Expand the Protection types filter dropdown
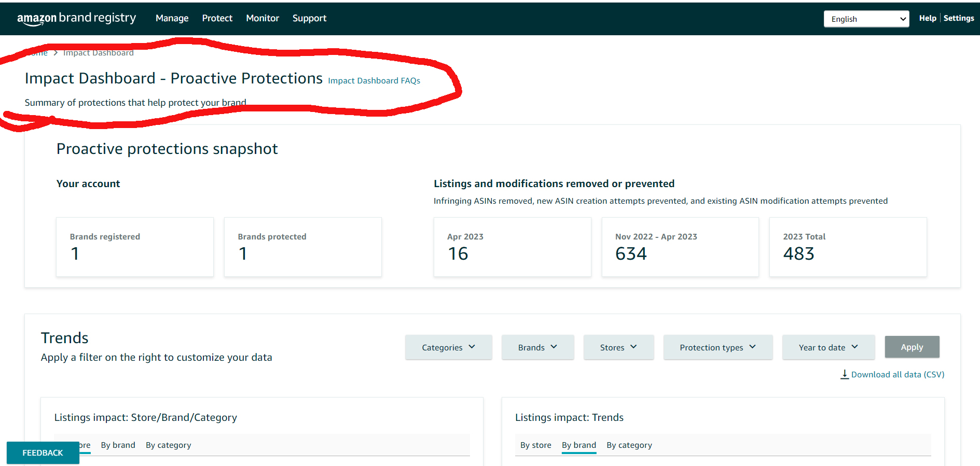 pyautogui.click(x=718, y=347)
